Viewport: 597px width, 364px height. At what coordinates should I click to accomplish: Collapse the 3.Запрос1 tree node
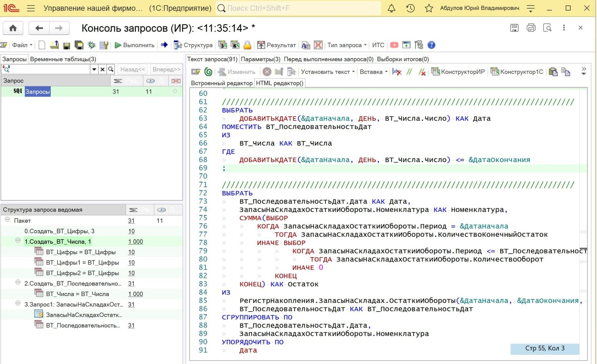point(18,303)
